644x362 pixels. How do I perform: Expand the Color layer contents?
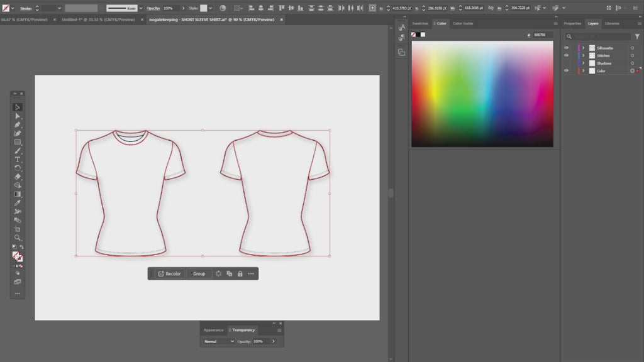[x=583, y=70]
